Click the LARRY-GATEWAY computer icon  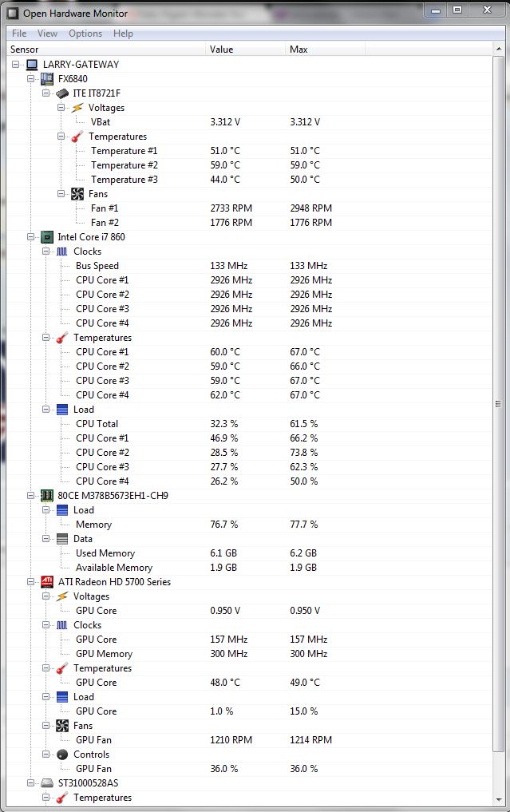(32, 65)
